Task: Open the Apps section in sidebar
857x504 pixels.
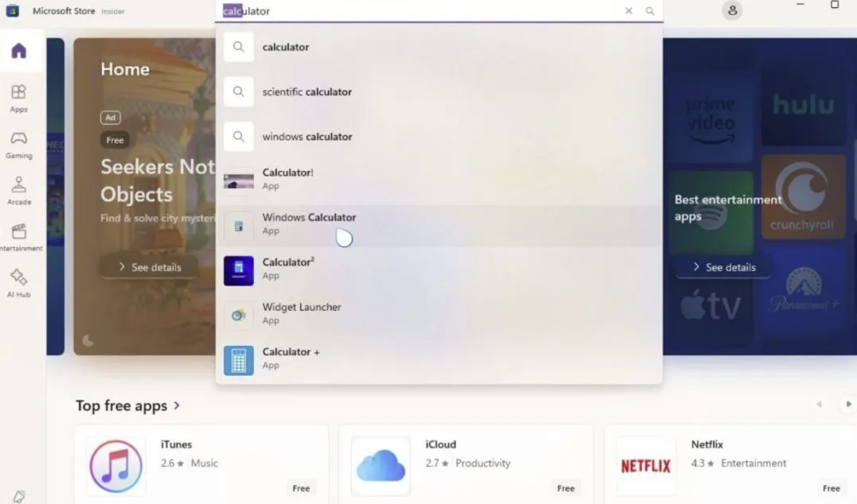Action: click(18, 99)
